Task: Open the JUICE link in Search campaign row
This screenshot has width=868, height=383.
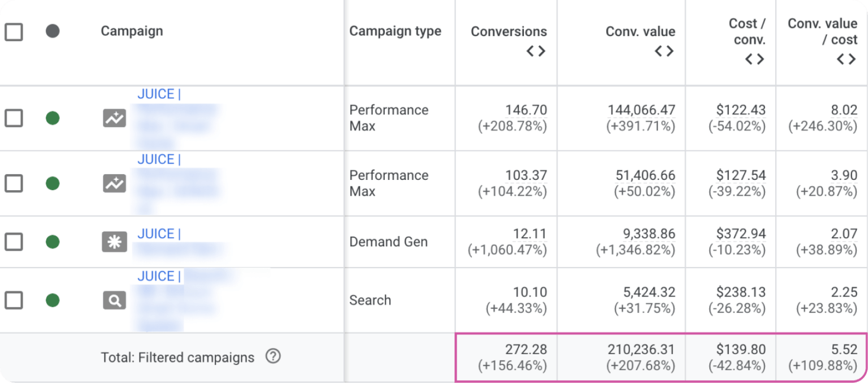Action: pyautogui.click(x=159, y=276)
